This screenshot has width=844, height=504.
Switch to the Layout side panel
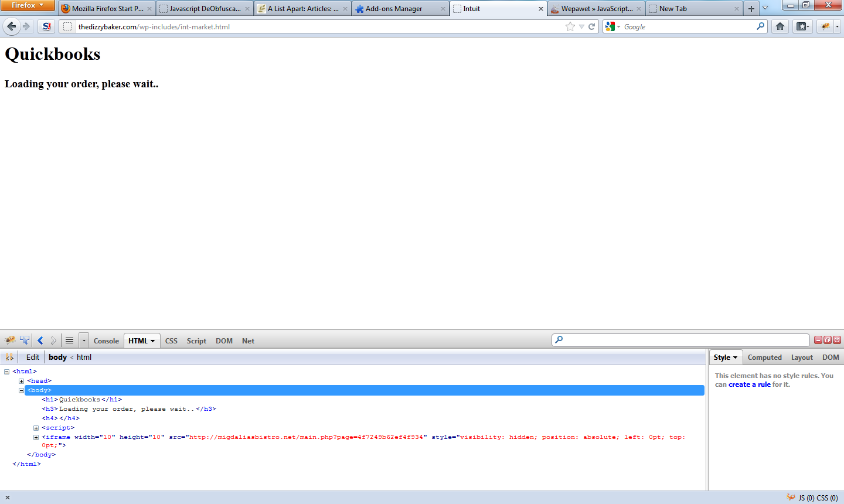point(802,357)
